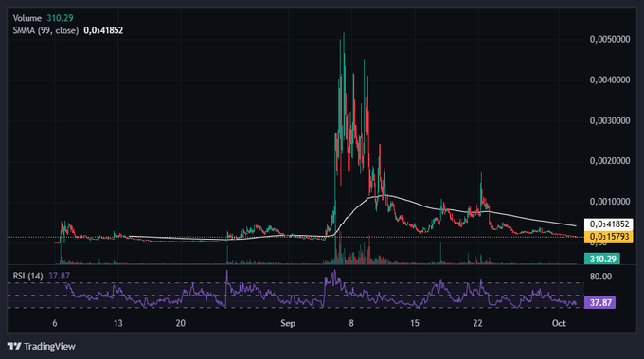Select the SMMA (99, close) legend
This screenshot has width=644, height=359.
point(68,30)
